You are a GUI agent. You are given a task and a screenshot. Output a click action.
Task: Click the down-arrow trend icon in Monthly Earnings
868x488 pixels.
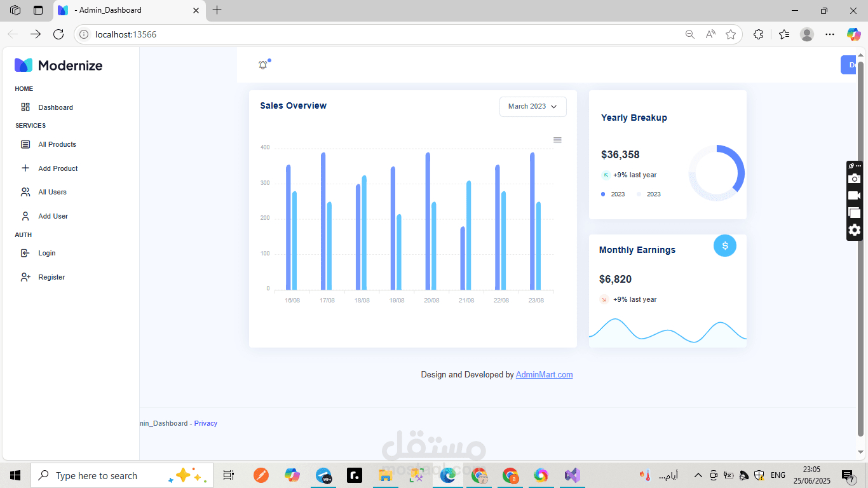pyautogui.click(x=604, y=299)
